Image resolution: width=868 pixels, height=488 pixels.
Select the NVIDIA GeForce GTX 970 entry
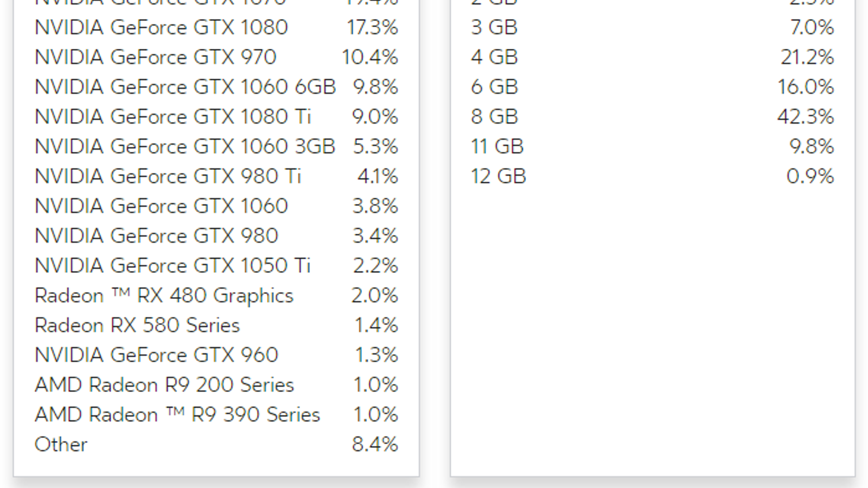(x=155, y=57)
